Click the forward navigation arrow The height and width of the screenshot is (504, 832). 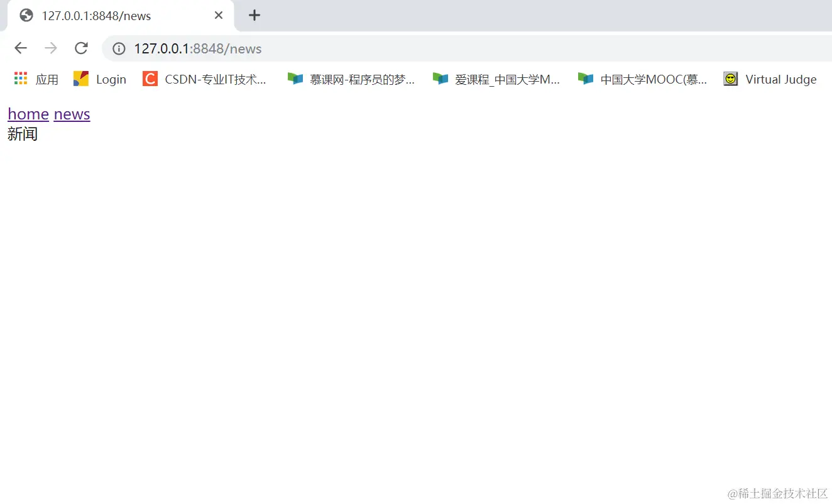pyautogui.click(x=51, y=48)
